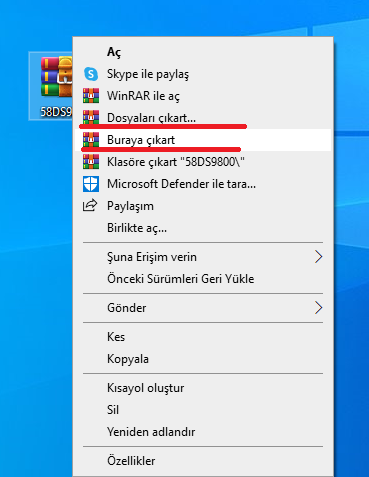Choose 'WinRAR ile aç' option

point(203,96)
